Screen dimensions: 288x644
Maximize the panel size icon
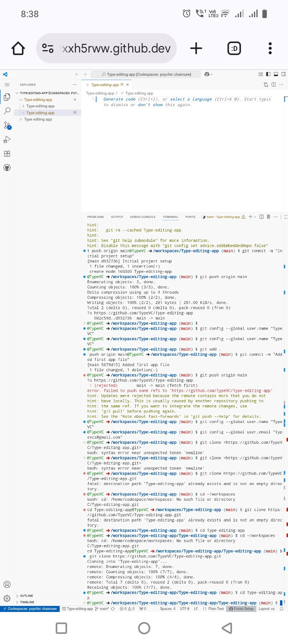point(286,217)
